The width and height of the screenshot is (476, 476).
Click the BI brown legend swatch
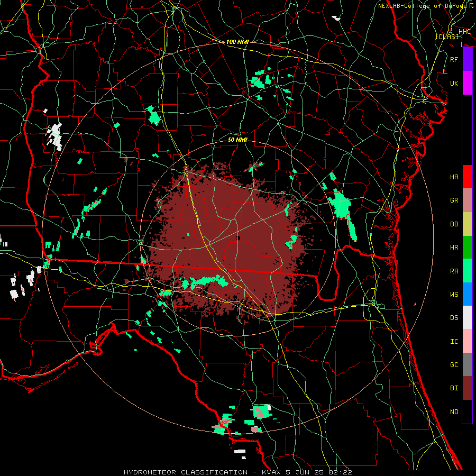(x=467, y=388)
